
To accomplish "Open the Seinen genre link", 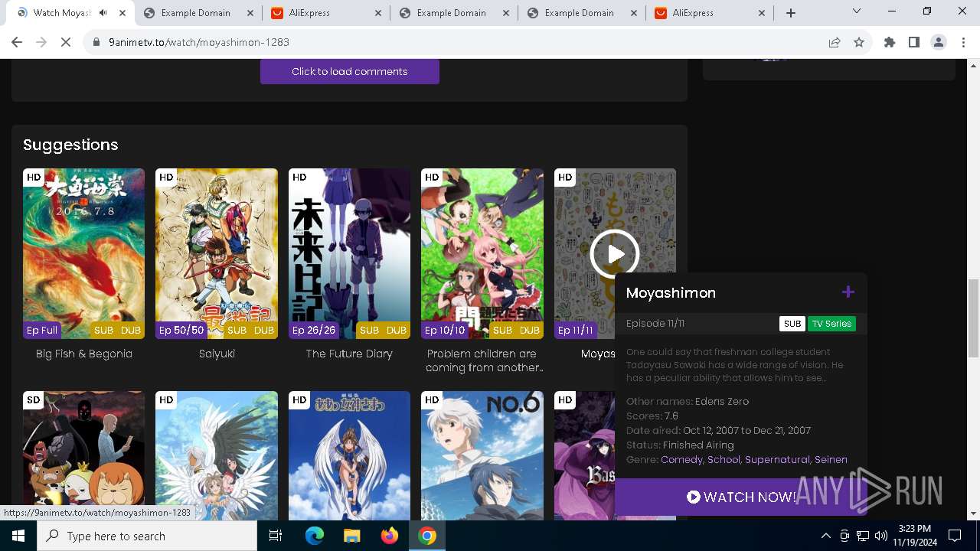I will click(831, 459).
